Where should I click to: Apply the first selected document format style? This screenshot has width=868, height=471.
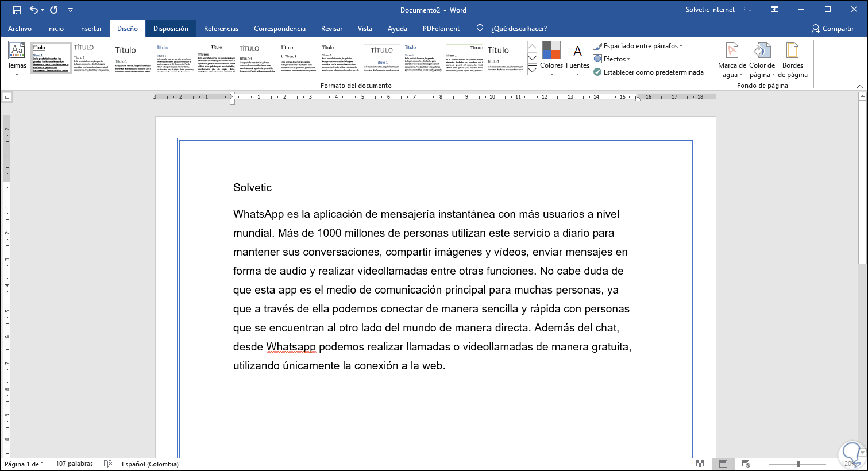pos(51,58)
